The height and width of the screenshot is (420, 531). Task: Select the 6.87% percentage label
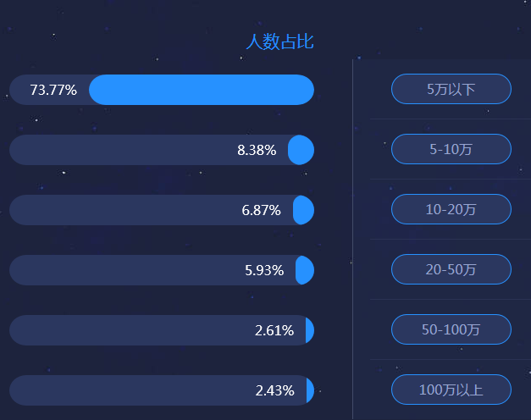261,210
